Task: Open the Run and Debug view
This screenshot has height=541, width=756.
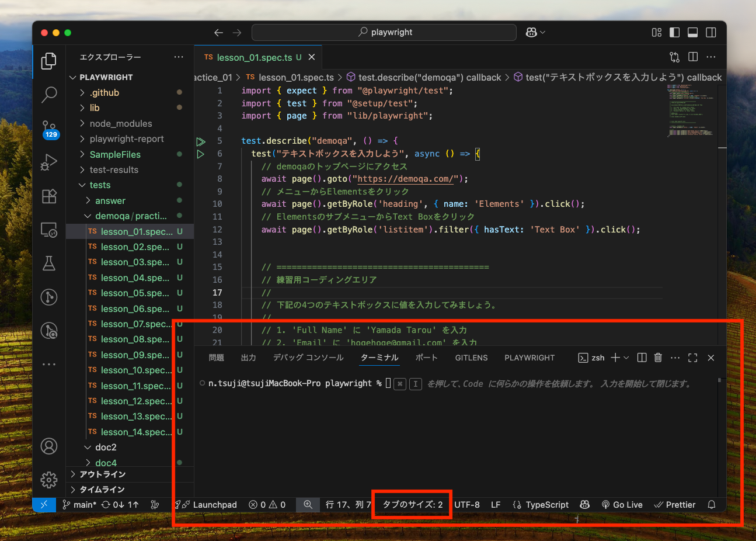Action: [49, 162]
